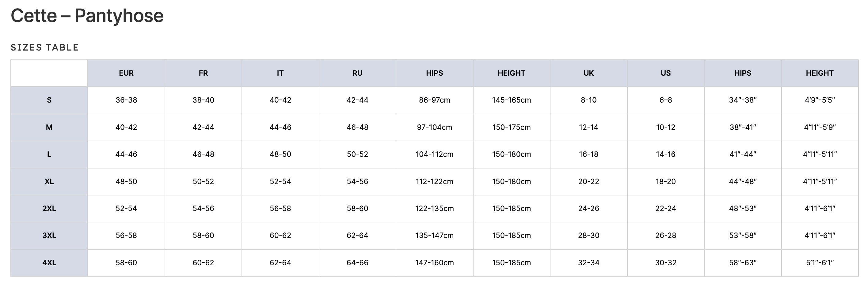Select the IT column header
The width and height of the screenshot is (868, 291).
click(280, 73)
